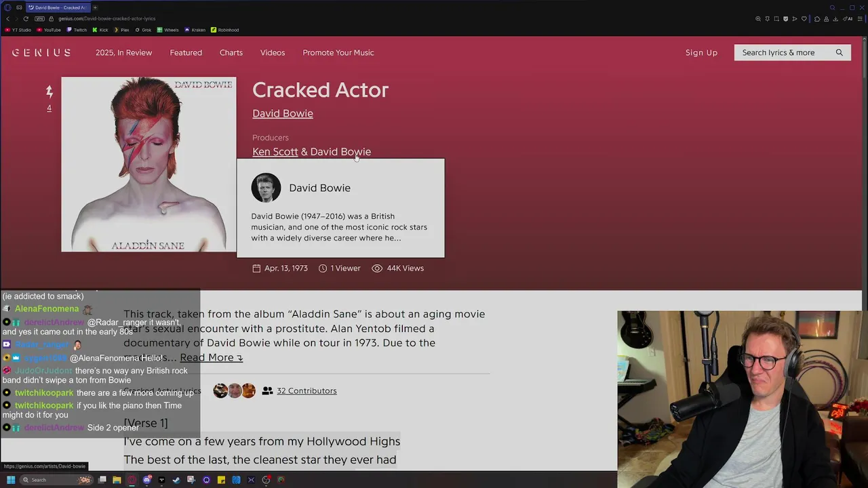The image size is (868, 488).
Task: Reload the Genius page
Action: [x=26, y=19]
